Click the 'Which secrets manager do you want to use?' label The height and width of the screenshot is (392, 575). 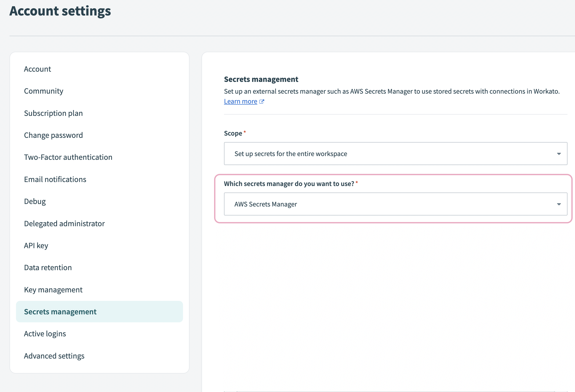(x=289, y=184)
